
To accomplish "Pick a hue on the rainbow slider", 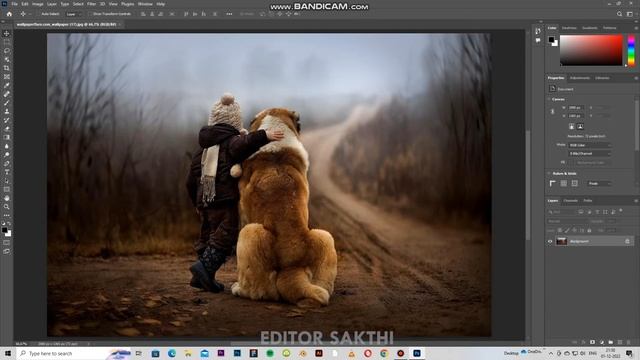I will click(631, 50).
